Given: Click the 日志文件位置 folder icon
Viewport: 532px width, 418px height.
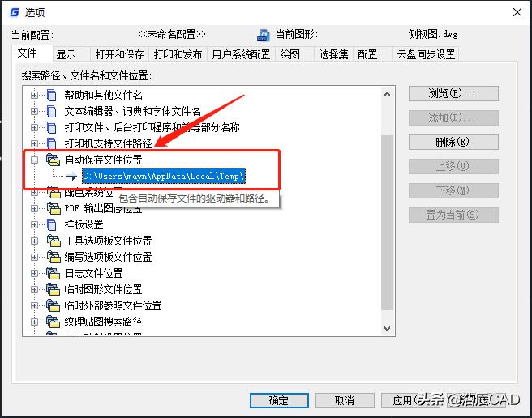Looking at the screenshot, I should click(x=54, y=273).
